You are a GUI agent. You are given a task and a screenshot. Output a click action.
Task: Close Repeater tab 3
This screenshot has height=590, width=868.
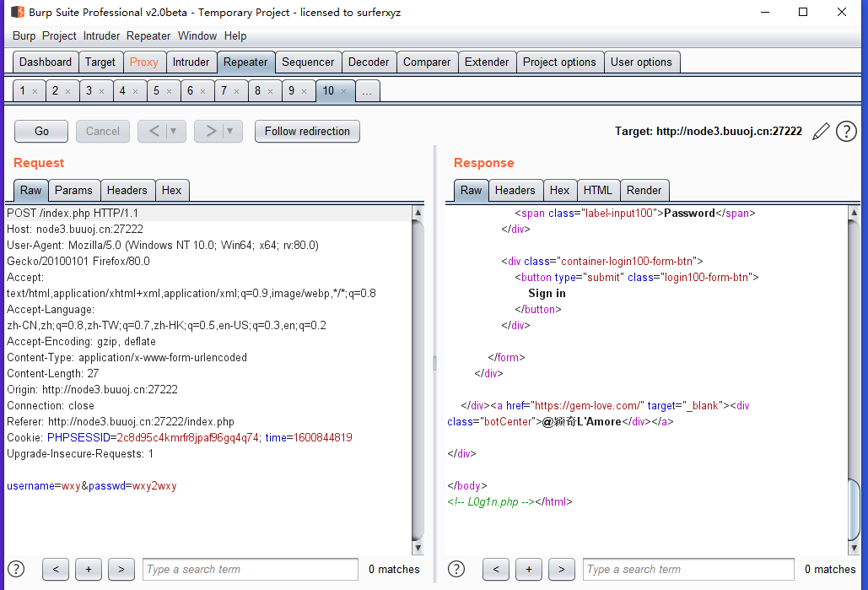click(102, 91)
